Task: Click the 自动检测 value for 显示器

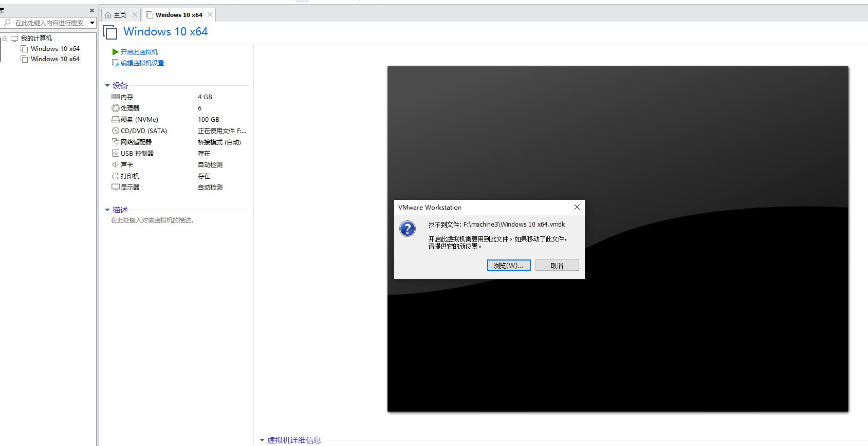Action: pyautogui.click(x=210, y=187)
